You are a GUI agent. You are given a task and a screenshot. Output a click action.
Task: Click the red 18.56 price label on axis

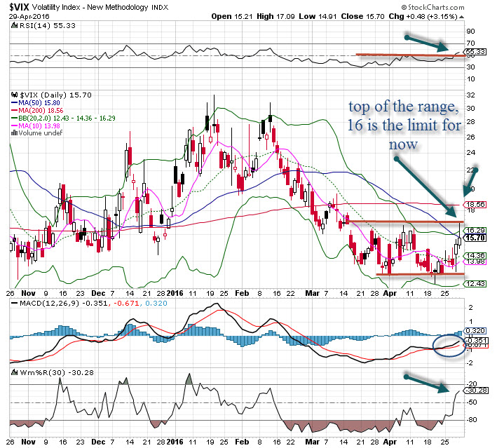point(475,204)
